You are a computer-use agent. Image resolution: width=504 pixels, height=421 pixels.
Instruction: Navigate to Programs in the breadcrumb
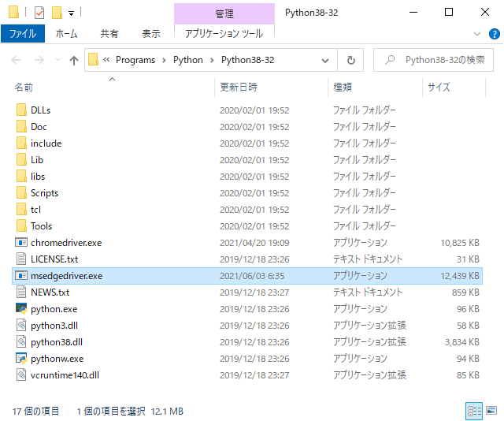(135, 60)
